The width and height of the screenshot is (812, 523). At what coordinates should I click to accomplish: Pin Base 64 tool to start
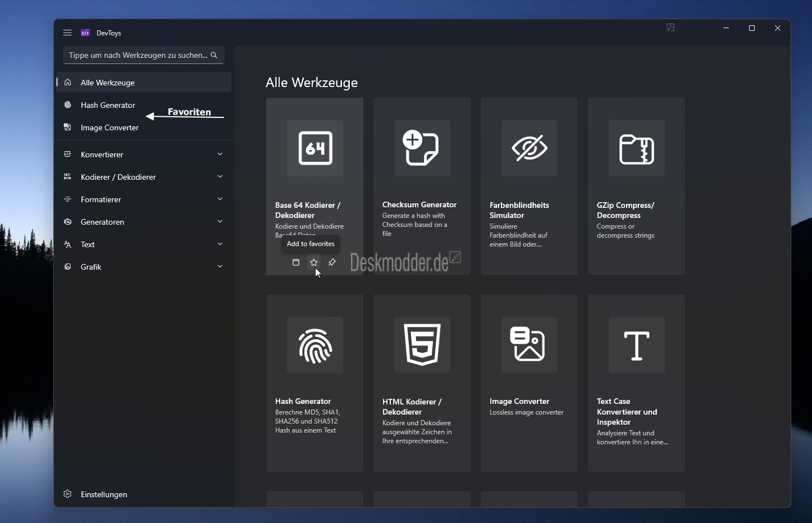point(332,262)
